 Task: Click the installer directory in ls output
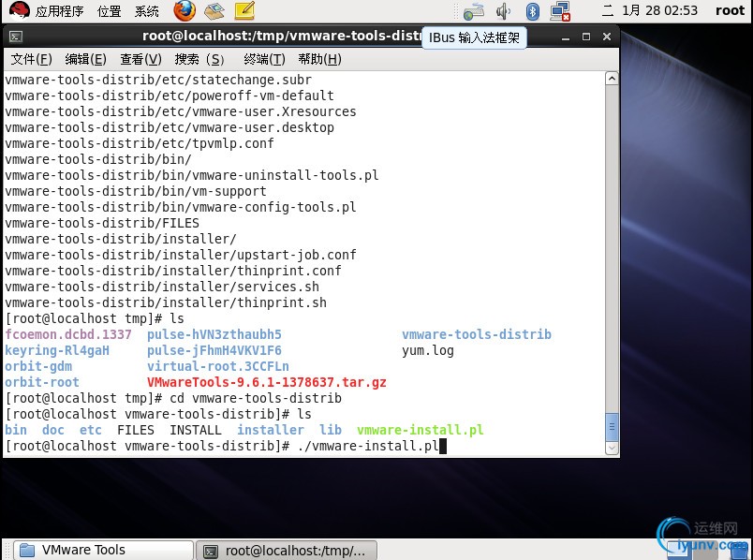pos(271,430)
